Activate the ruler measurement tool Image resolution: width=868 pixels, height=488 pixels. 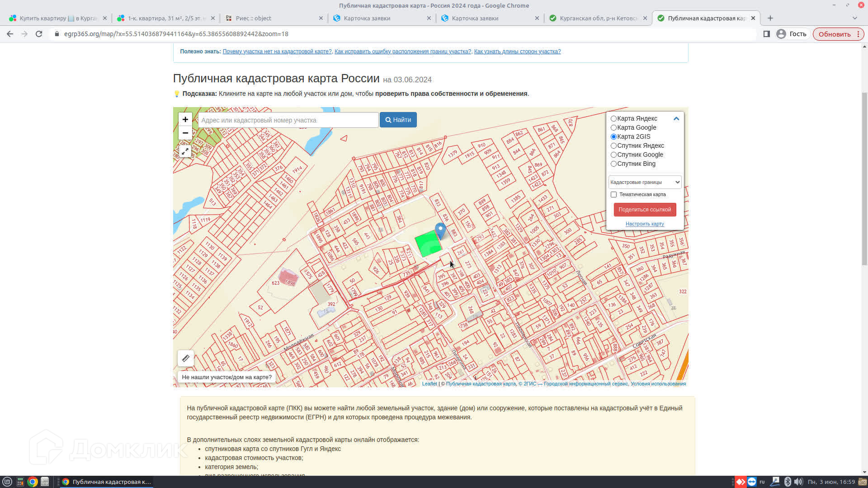pos(185,358)
